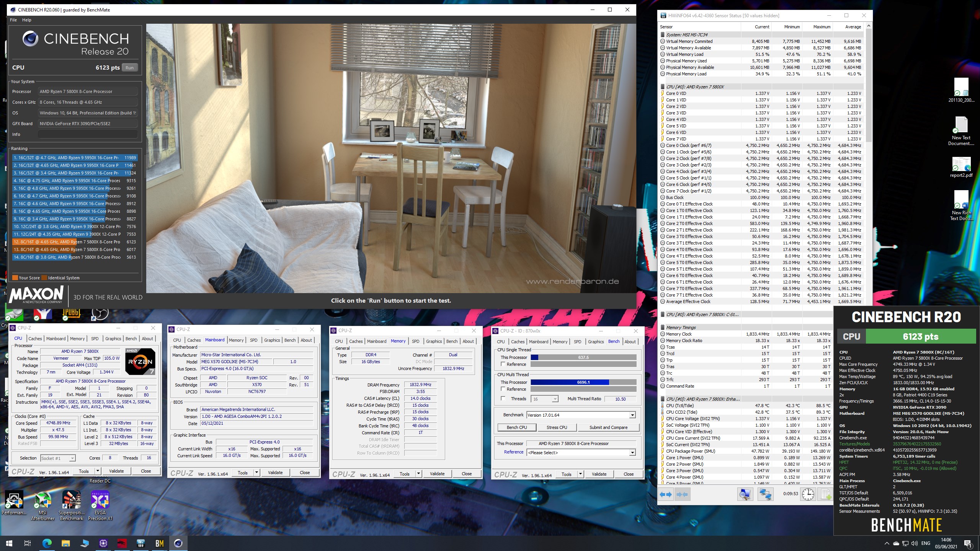Select the Performance desktop icon
980x551 pixels.
14,502
